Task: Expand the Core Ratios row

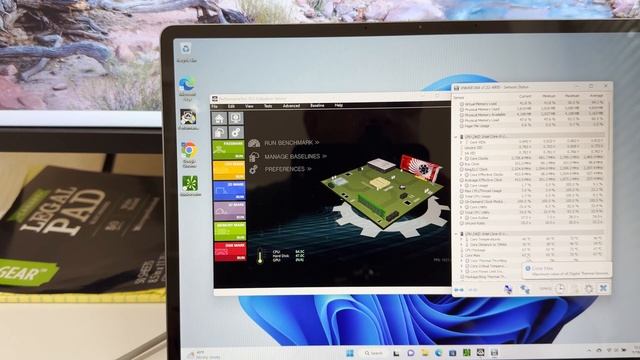Action: (x=462, y=218)
